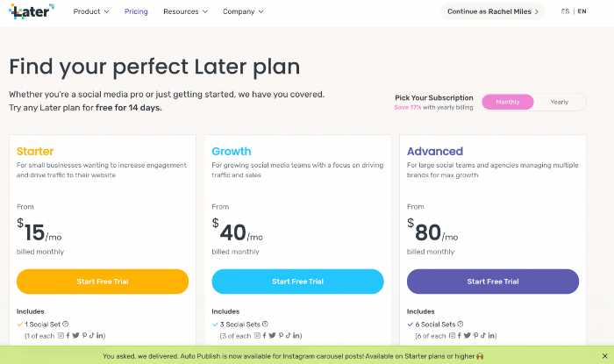The image size is (614, 364).
Task: Switch language to ES
Action: tap(565, 11)
